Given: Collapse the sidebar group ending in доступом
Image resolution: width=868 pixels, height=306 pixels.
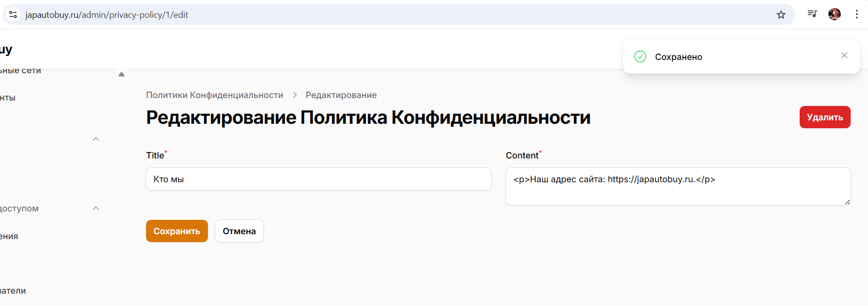Looking at the screenshot, I should (96, 208).
